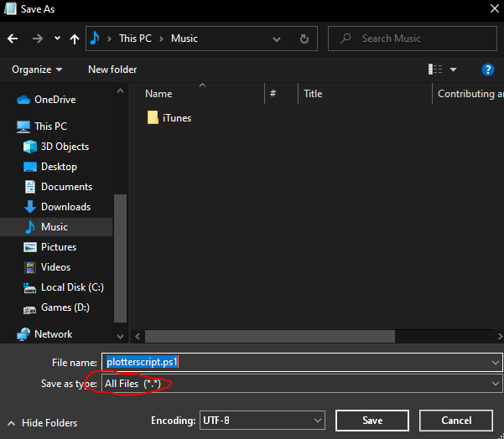Select OneDrive in the navigation pane

click(55, 100)
